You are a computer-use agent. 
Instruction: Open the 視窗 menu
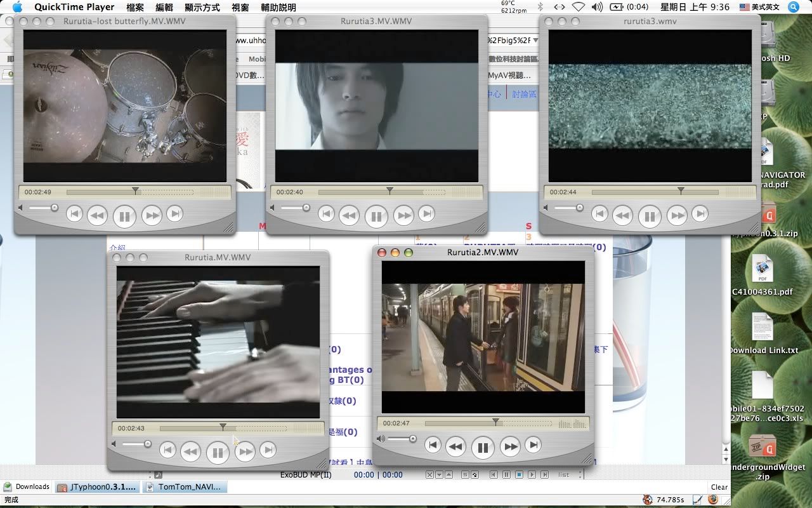pyautogui.click(x=240, y=7)
